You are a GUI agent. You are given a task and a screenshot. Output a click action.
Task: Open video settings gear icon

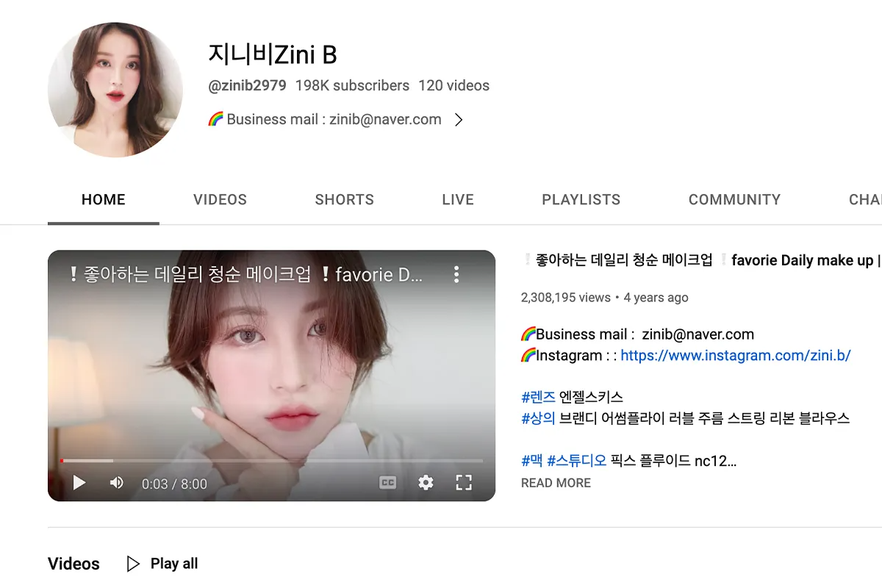(426, 483)
